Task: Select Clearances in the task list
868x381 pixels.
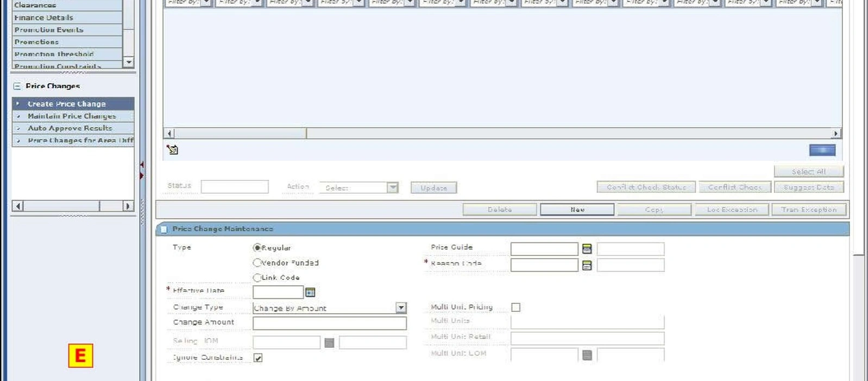Action: click(67, 5)
